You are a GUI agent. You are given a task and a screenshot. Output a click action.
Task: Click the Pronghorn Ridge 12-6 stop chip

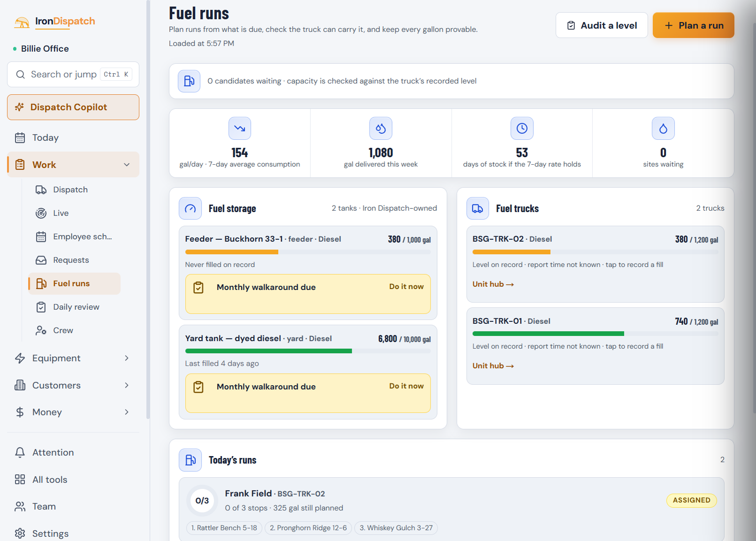(308, 528)
